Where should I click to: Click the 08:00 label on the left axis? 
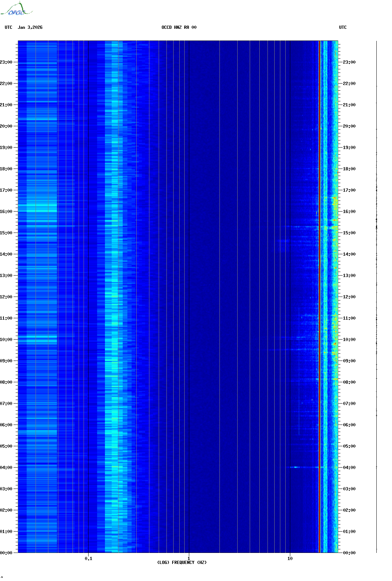pos(6,382)
